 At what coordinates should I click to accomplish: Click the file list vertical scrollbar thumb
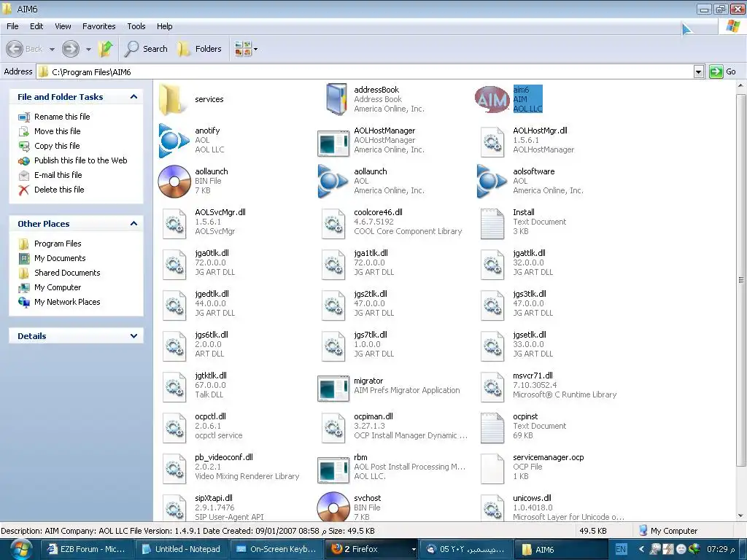(741, 280)
